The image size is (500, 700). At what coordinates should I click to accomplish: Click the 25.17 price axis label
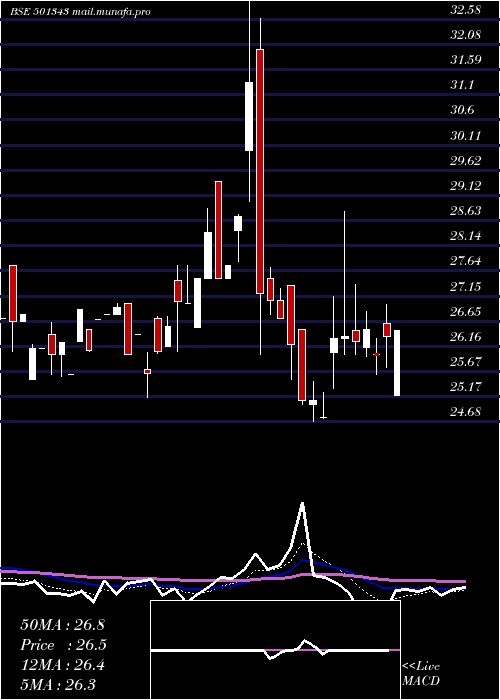(x=466, y=386)
